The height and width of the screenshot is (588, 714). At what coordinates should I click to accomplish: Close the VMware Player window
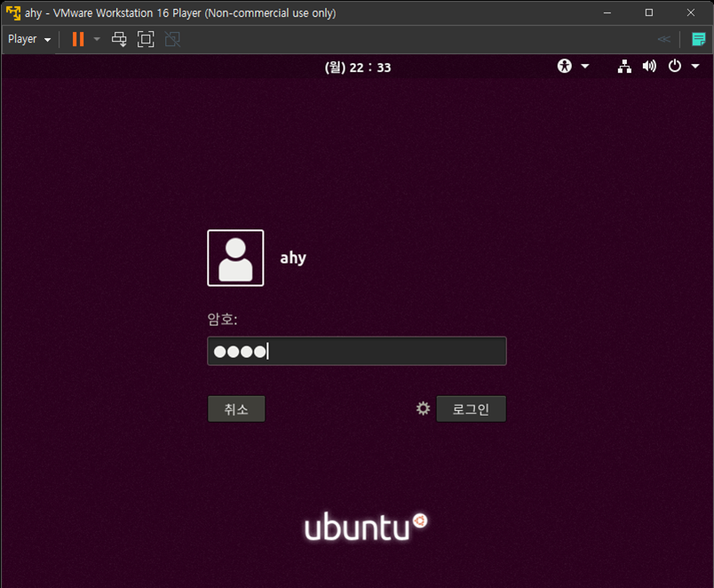coord(691,12)
